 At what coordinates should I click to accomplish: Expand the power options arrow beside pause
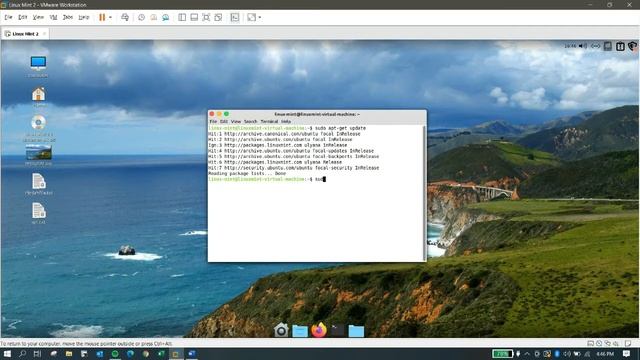click(110, 17)
